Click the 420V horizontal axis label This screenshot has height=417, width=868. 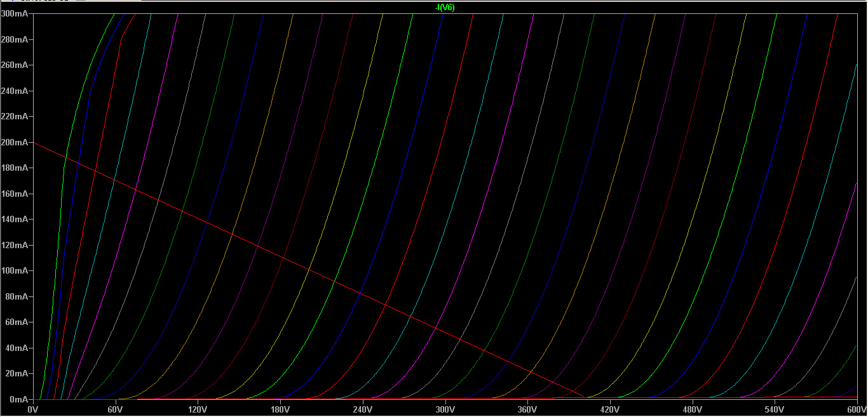coord(610,410)
